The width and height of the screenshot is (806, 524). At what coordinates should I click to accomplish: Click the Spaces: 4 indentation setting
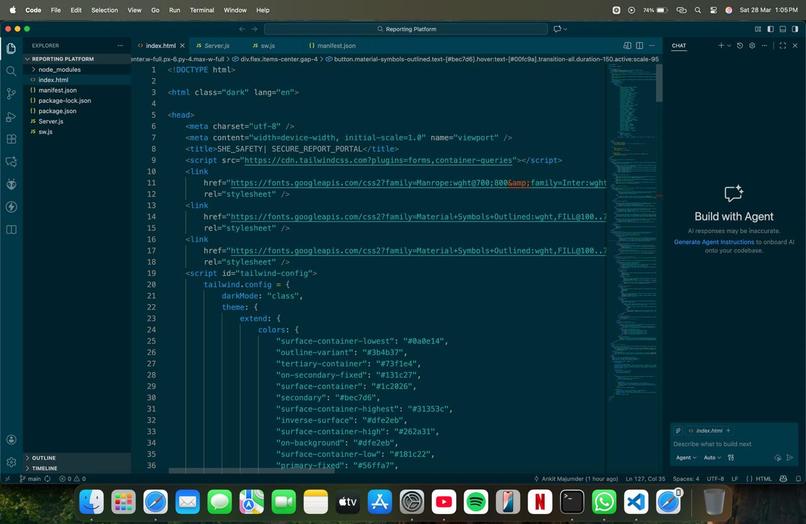click(686, 479)
